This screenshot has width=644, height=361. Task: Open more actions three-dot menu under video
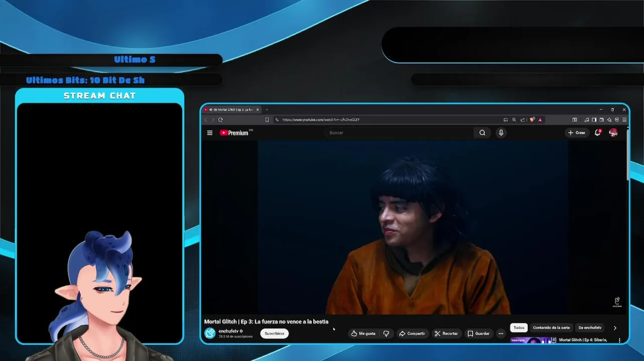coord(500,333)
